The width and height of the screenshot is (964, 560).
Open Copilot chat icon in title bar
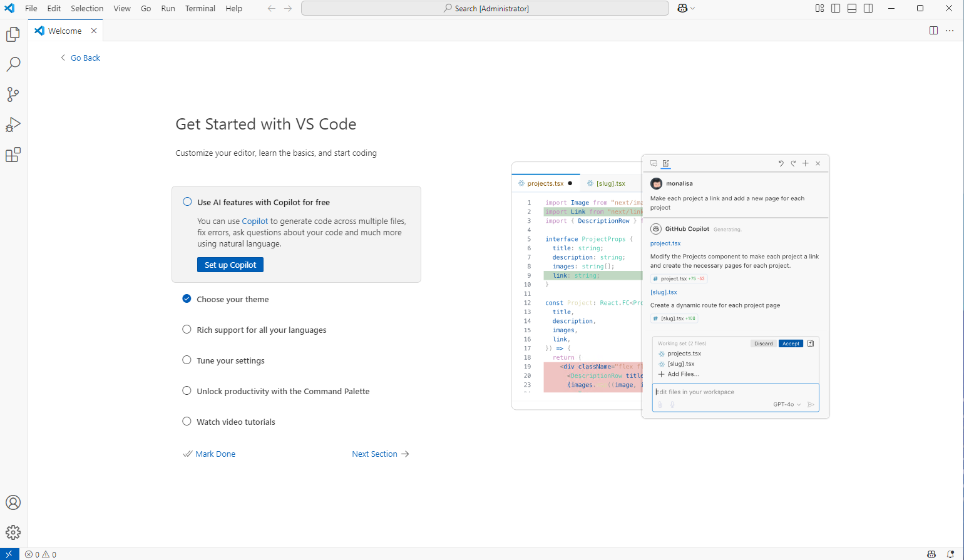point(683,8)
